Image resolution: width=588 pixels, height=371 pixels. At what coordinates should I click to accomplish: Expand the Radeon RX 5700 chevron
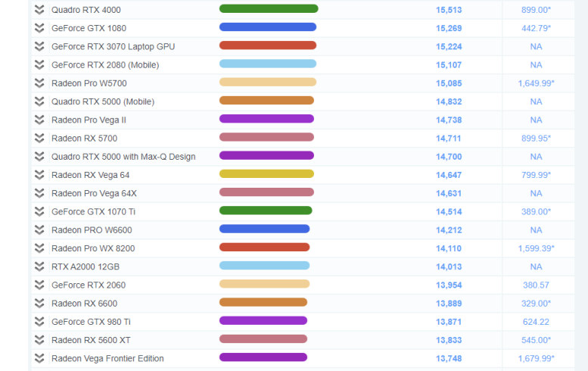[x=39, y=138]
